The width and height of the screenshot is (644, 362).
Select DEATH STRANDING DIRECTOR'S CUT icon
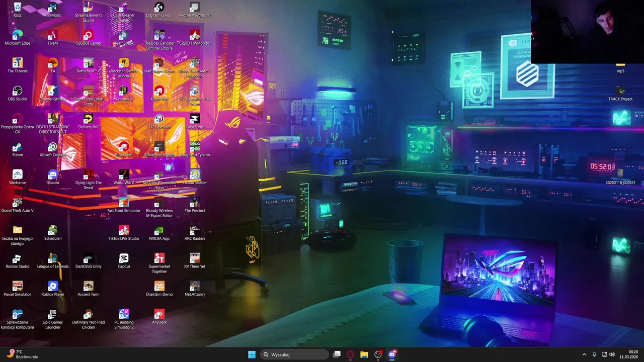pos(53,123)
